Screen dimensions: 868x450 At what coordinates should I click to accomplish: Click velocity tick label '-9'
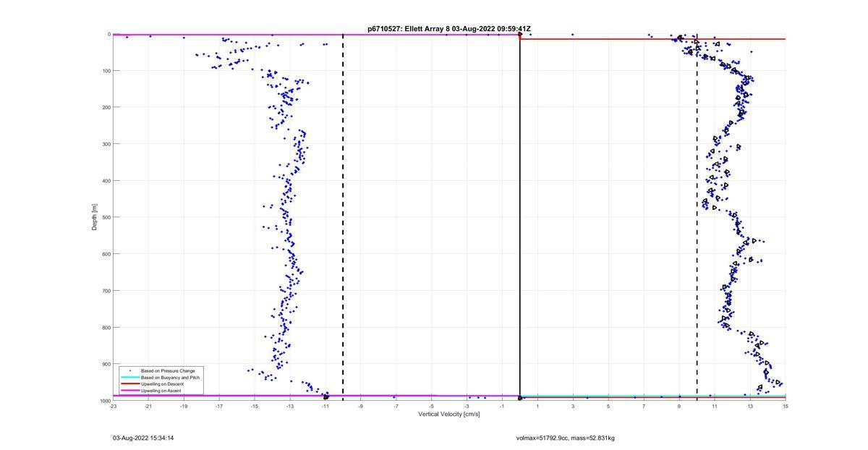(360, 406)
